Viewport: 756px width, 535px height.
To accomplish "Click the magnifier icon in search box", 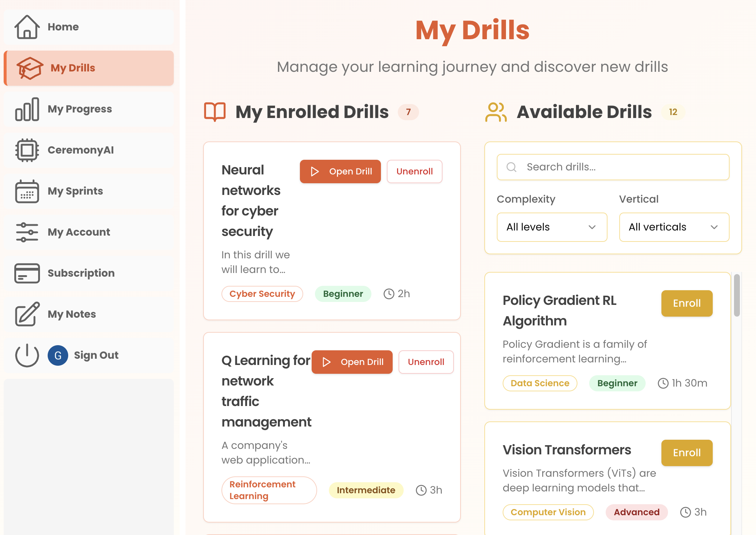I will [511, 167].
